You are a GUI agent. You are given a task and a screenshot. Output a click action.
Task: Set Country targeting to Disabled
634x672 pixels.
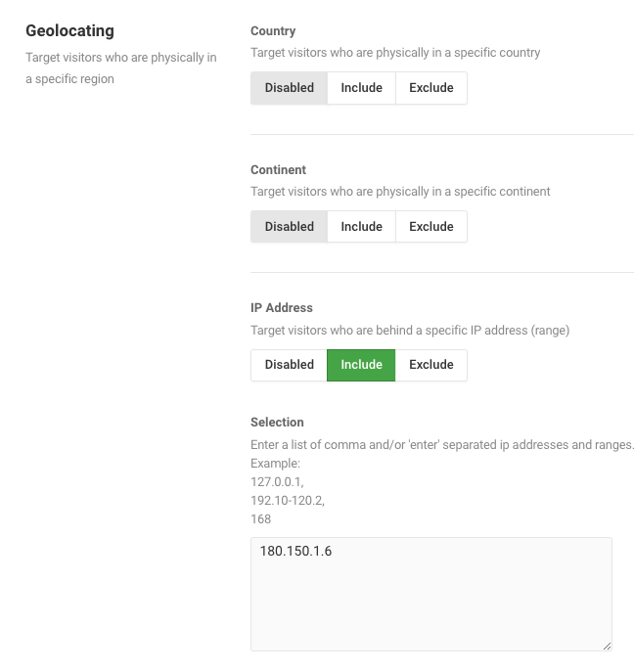(x=289, y=88)
